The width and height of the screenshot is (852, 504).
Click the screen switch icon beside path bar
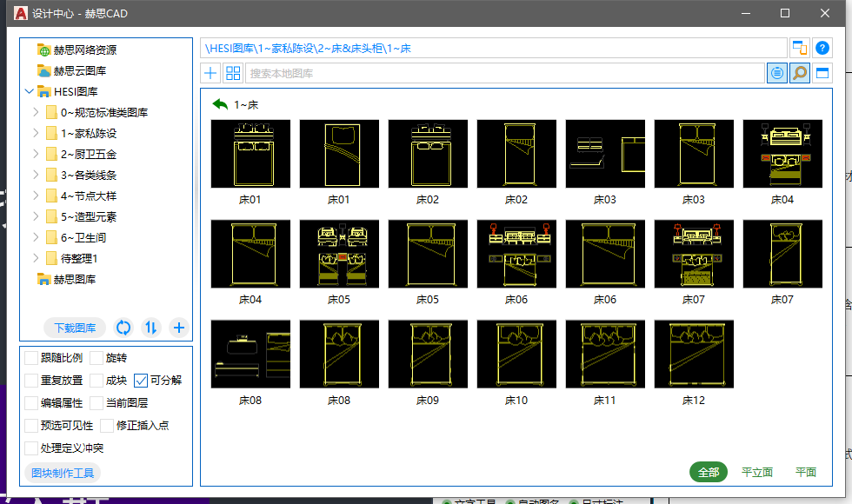(799, 48)
